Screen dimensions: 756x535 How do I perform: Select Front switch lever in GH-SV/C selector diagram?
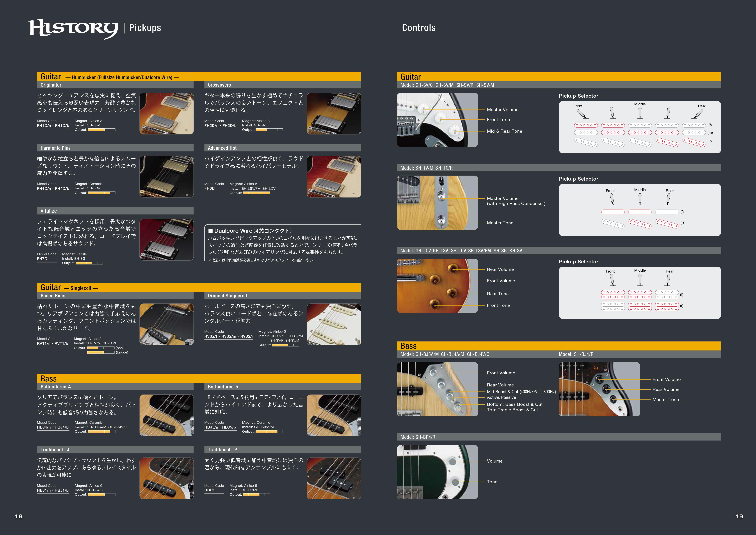point(582,114)
